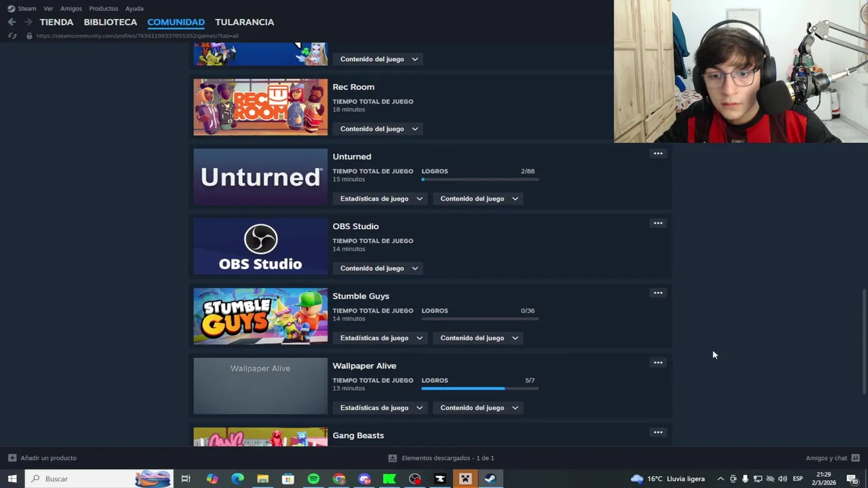868x488 pixels.
Task: Open the Windows Start menu
Action: (x=12, y=479)
